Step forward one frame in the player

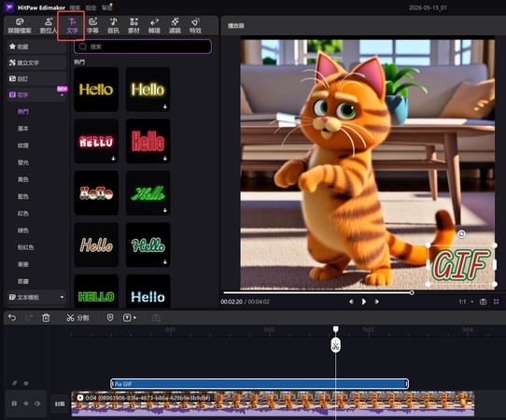coord(376,301)
